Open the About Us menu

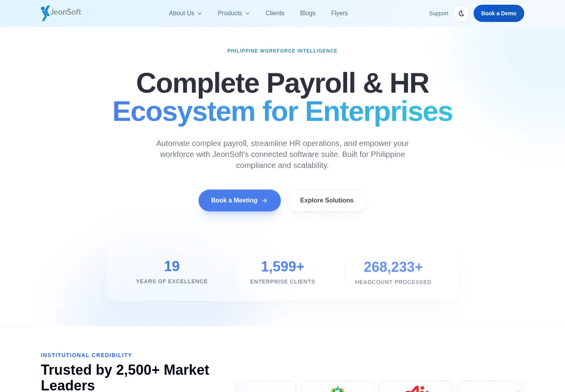[x=185, y=13]
